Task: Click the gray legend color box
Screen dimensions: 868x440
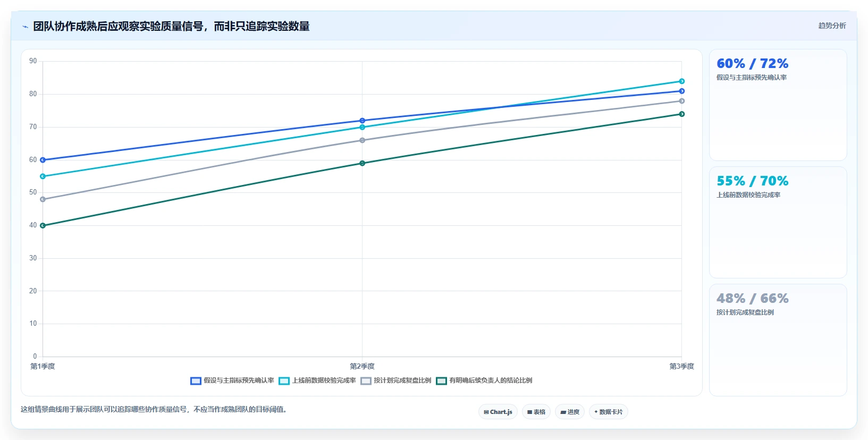Action: (x=366, y=381)
